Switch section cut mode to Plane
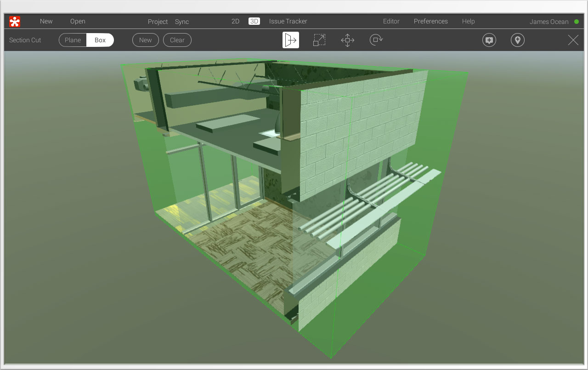This screenshot has height=370, width=588. click(73, 40)
